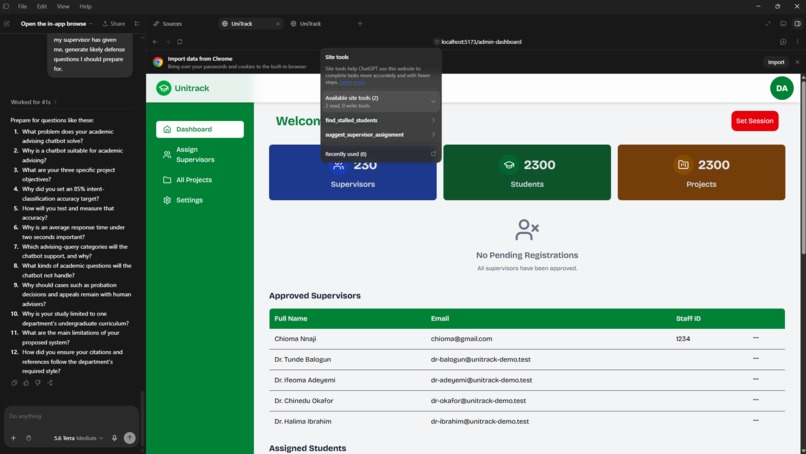806x454 pixels.
Task: Open the Edit menu
Action: click(x=42, y=7)
